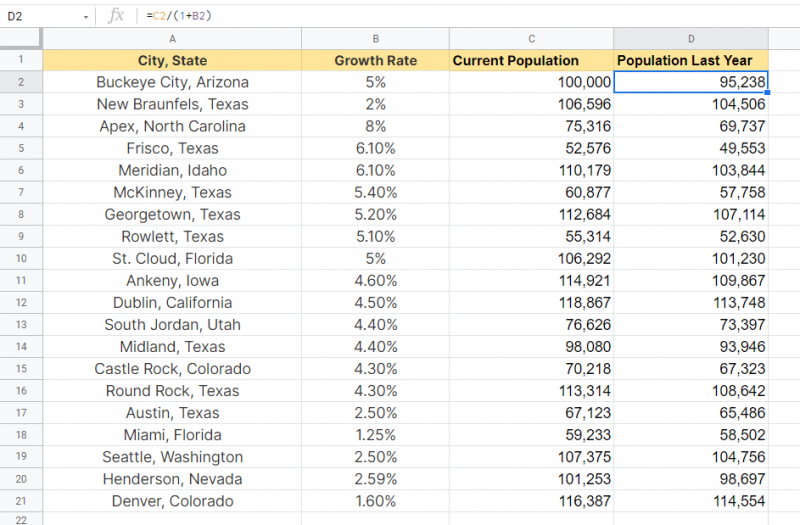Click last year population cell 113,748
This screenshot has width=800, height=525.
[691, 302]
